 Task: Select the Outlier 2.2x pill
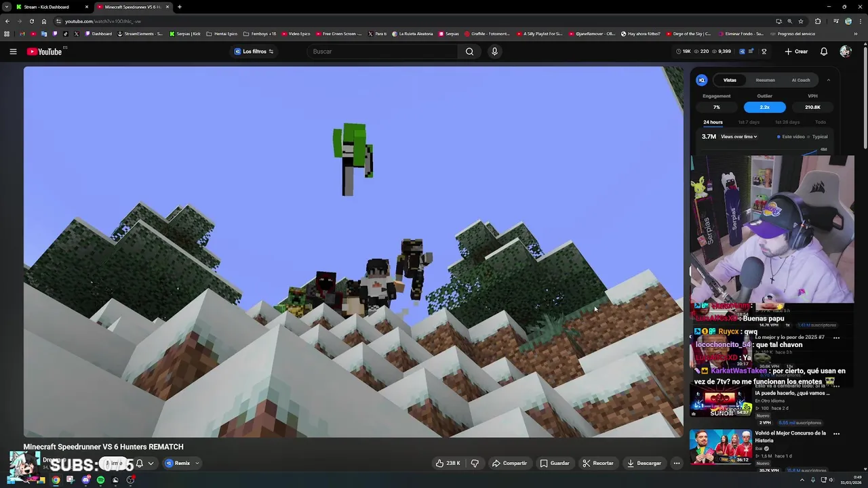764,107
